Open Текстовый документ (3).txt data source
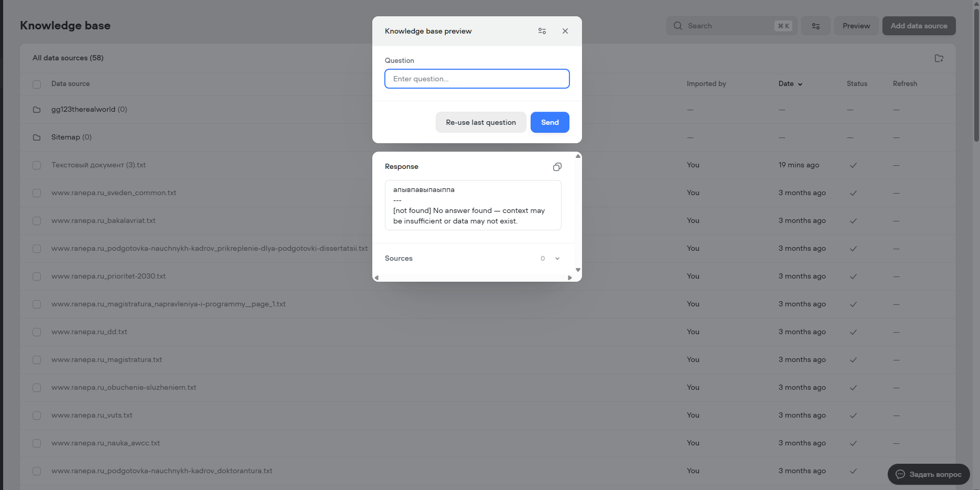 point(99,165)
